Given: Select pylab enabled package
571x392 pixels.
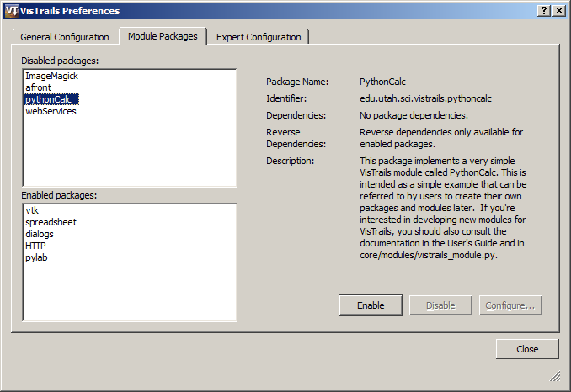Looking at the screenshot, I should pyautogui.click(x=36, y=257).
